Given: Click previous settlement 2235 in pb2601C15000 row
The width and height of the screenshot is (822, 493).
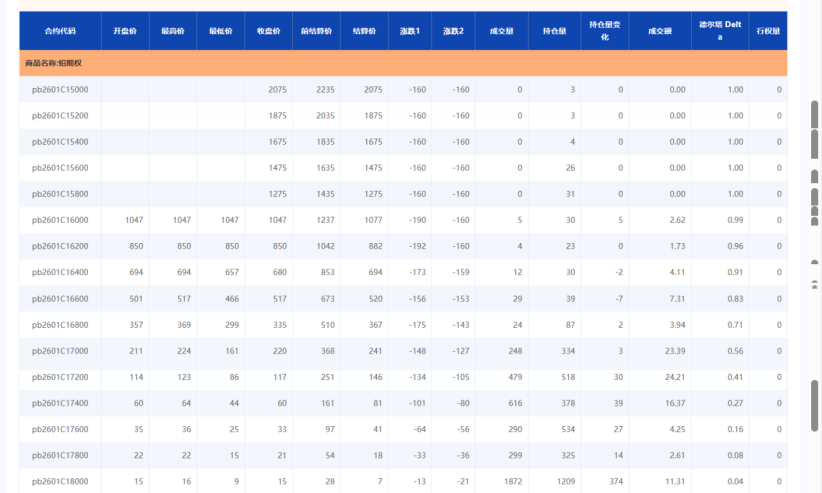Looking at the screenshot, I should 325,90.
